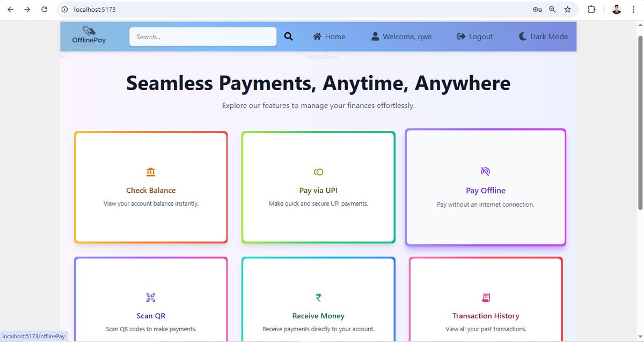Image resolution: width=644 pixels, height=342 pixels.
Task: Open the Welcome, qwe profile link
Action: pyautogui.click(x=401, y=37)
